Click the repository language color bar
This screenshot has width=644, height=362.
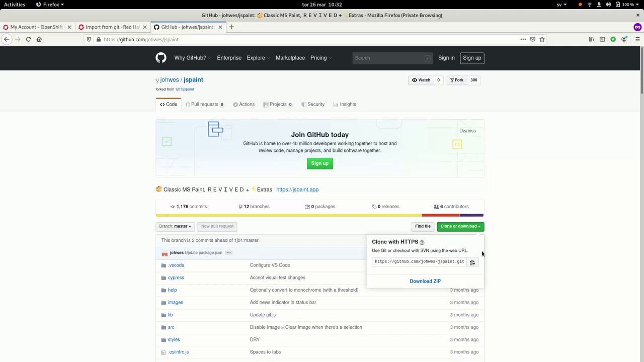pyautogui.click(x=320, y=215)
